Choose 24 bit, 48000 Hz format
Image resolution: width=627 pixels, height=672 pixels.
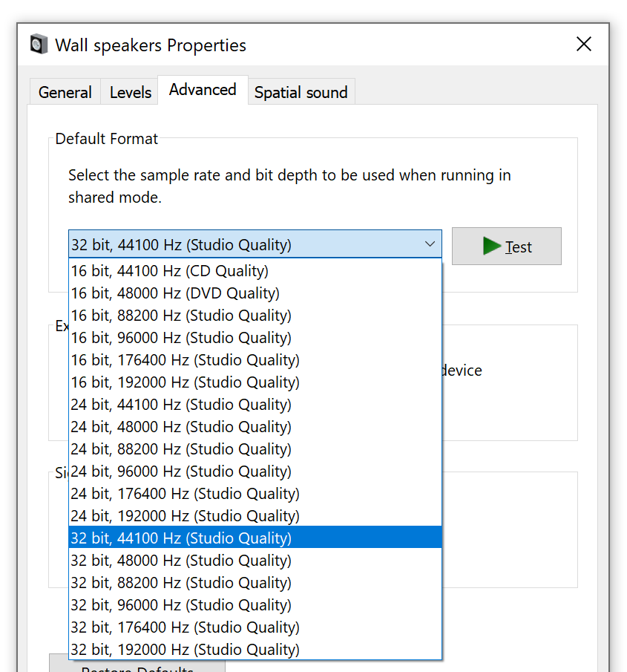(181, 427)
